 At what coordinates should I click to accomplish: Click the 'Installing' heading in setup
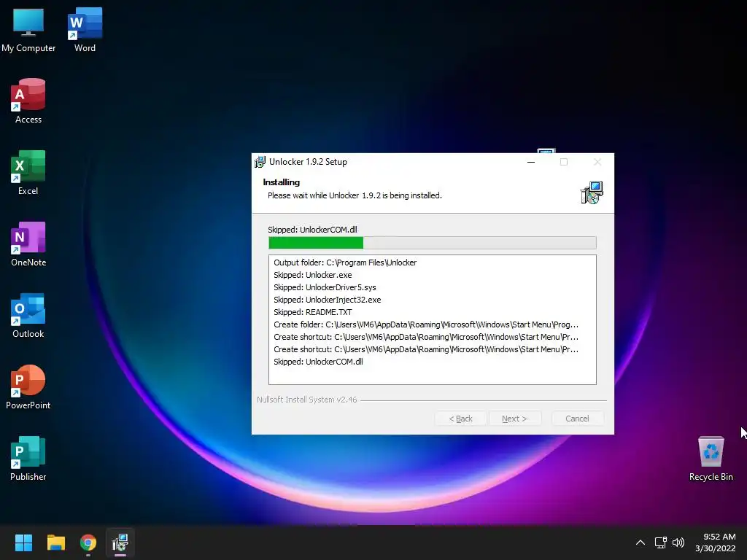[x=281, y=182]
